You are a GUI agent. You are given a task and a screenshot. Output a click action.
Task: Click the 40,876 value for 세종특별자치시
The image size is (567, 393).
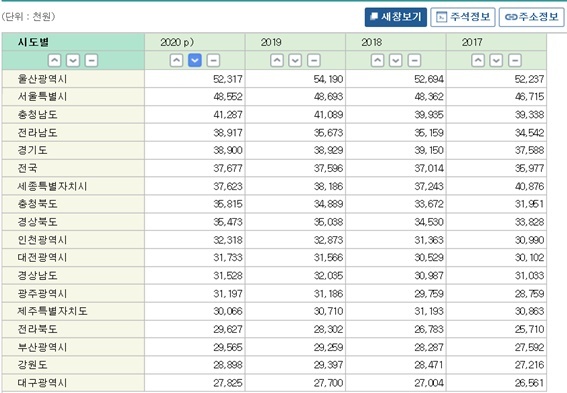click(529, 186)
